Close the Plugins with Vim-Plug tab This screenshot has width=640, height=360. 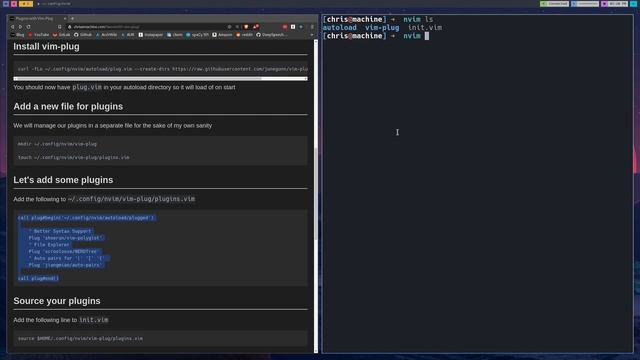(x=64, y=19)
